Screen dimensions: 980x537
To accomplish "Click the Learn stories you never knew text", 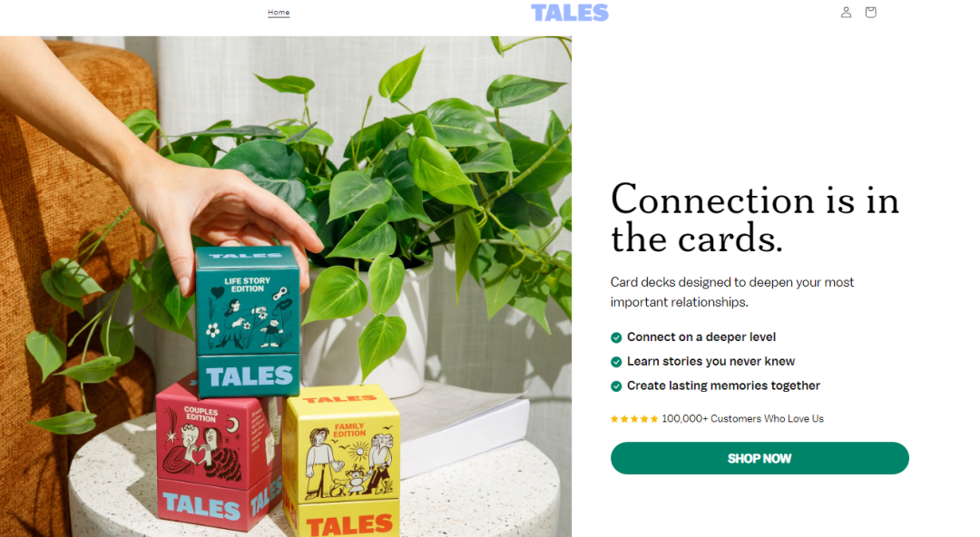I will point(710,361).
